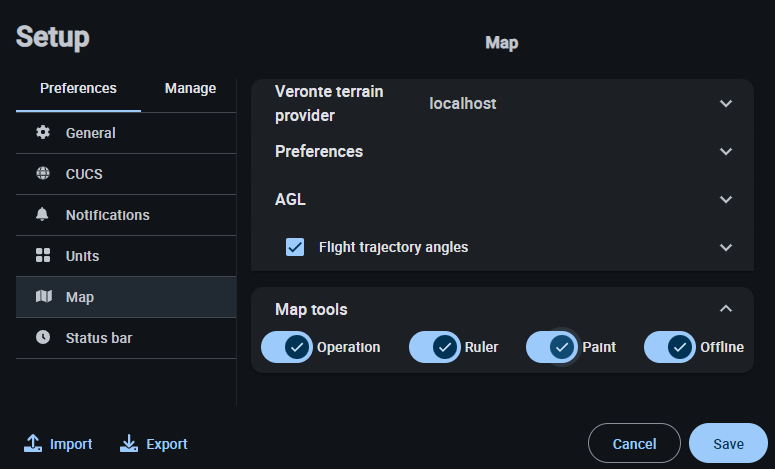
Task: Click the Units grid icon
Action: [x=43, y=256]
